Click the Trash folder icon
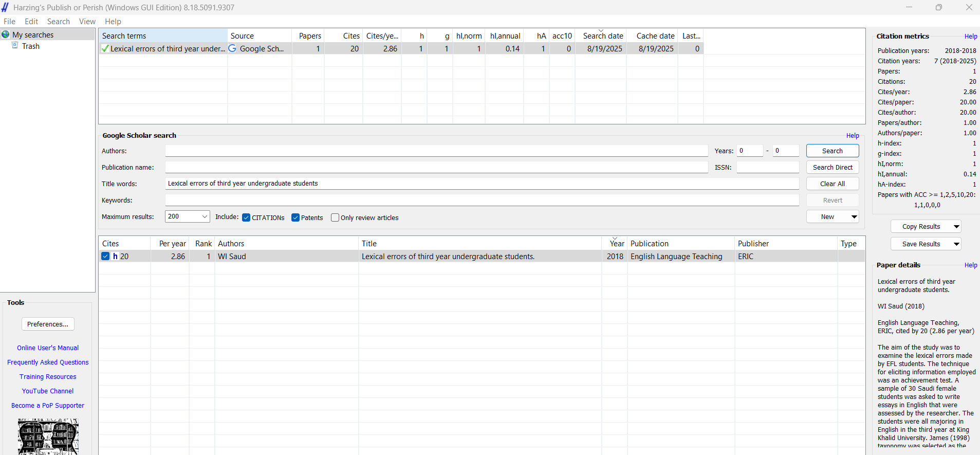 point(15,46)
